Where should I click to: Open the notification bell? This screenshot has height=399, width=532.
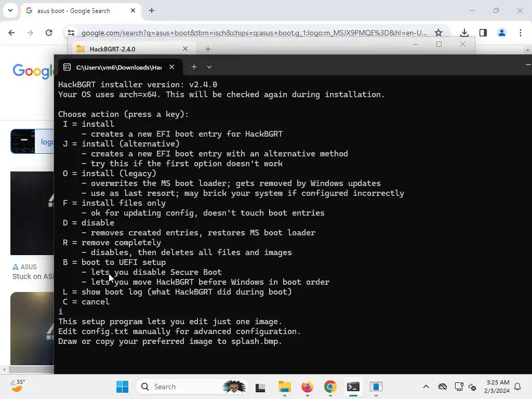pyautogui.click(x=518, y=387)
